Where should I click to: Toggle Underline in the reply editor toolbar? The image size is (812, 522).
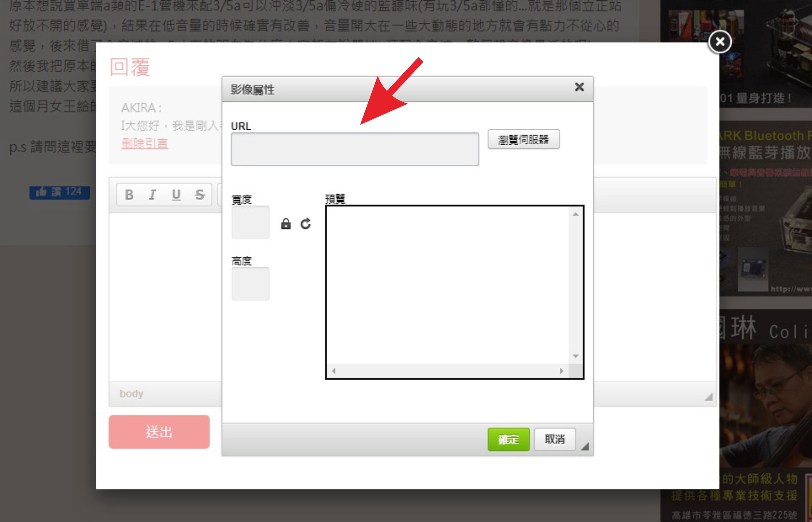coord(176,194)
